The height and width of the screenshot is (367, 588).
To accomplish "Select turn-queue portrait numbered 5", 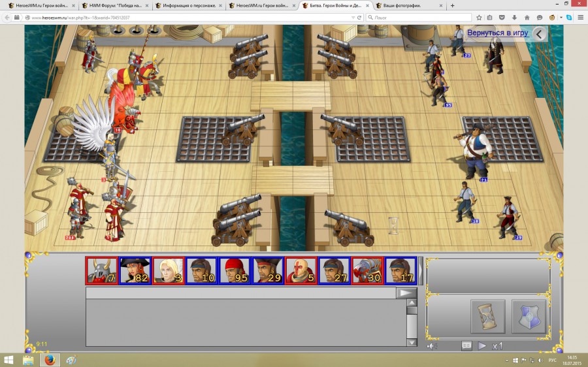I will tap(301, 270).
